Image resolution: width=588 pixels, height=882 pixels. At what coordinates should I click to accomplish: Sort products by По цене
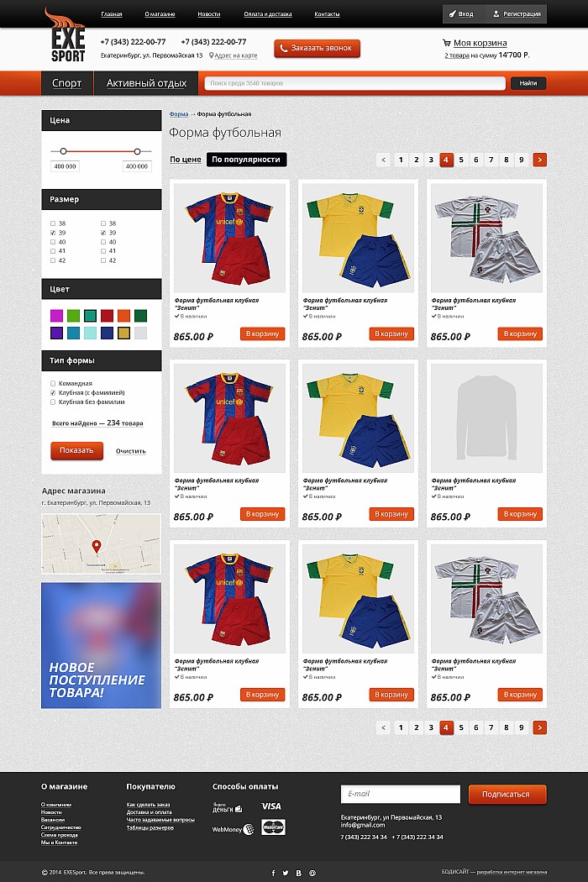tap(186, 160)
